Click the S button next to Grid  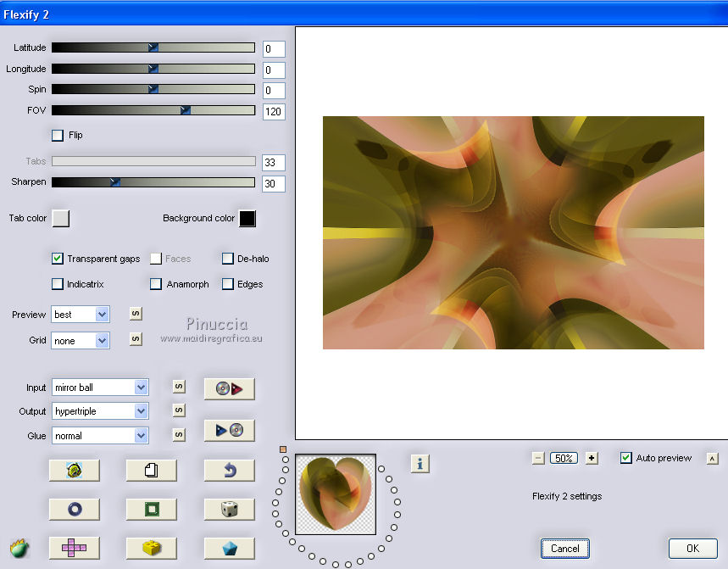136,339
